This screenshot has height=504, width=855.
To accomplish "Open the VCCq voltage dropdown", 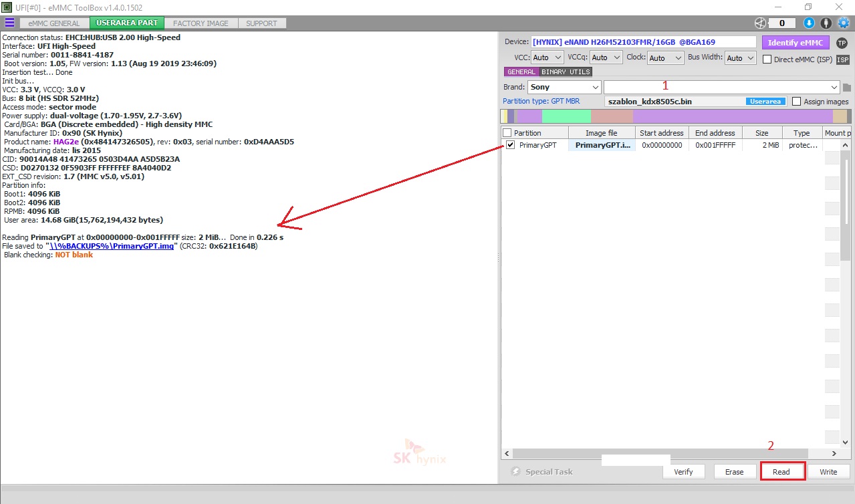I will (606, 58).
